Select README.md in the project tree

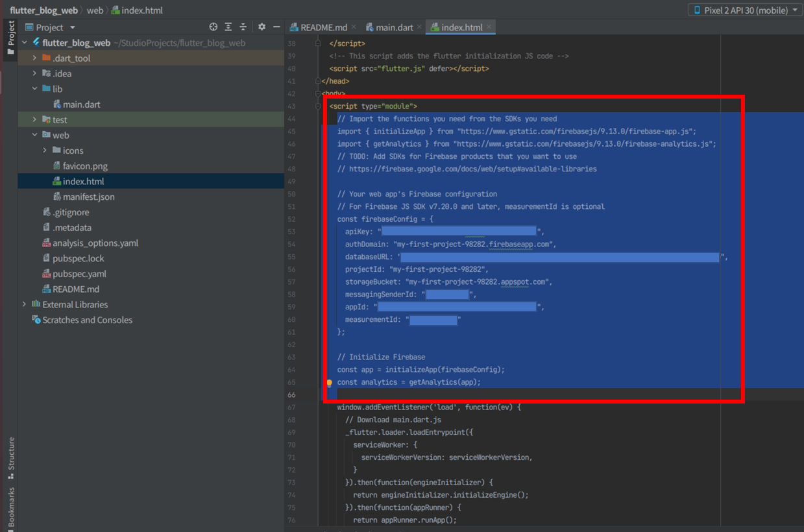point(76,289)
